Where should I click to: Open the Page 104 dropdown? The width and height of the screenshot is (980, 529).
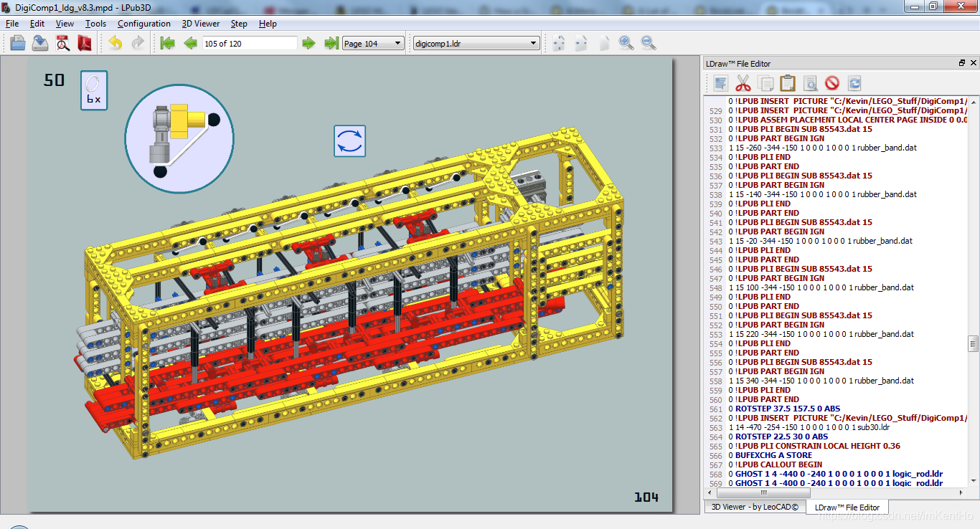coord(373,43)
